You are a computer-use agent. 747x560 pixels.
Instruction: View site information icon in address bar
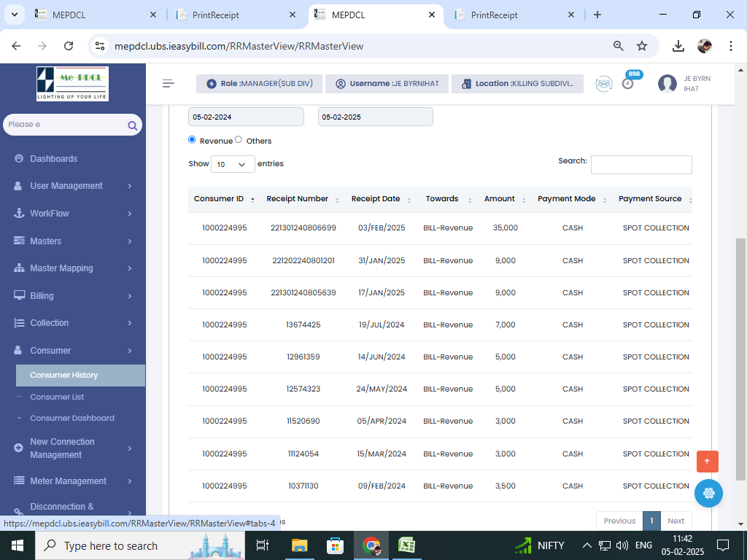99,46
